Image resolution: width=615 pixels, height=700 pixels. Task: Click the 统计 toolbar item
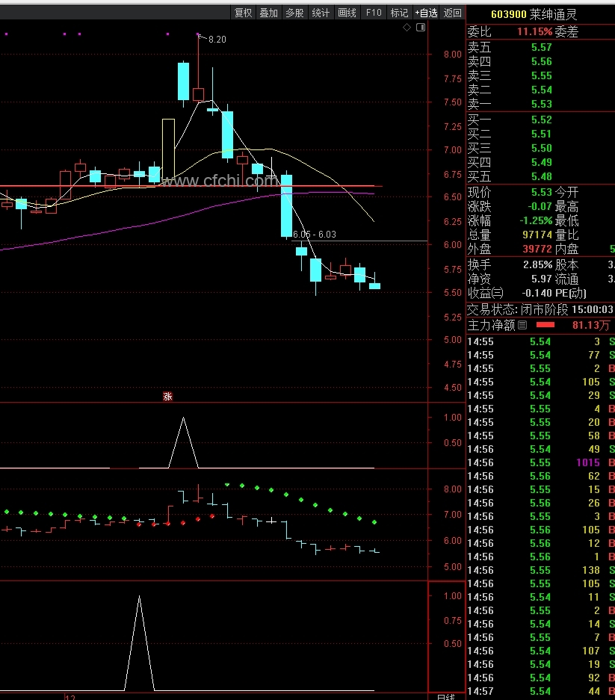tap(321, 13)
